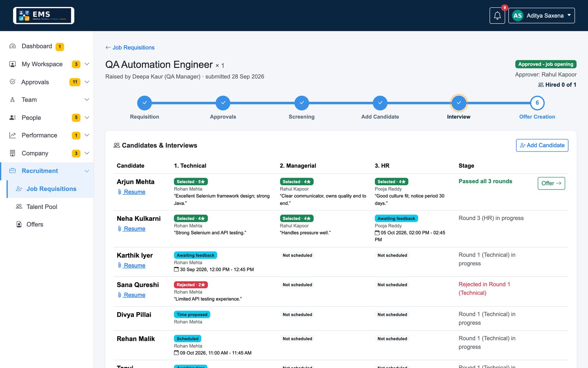Click Rehan Malik's Scheduled badge
The width and height of the screenshot is (588, 368).
(x=187, y=339)
